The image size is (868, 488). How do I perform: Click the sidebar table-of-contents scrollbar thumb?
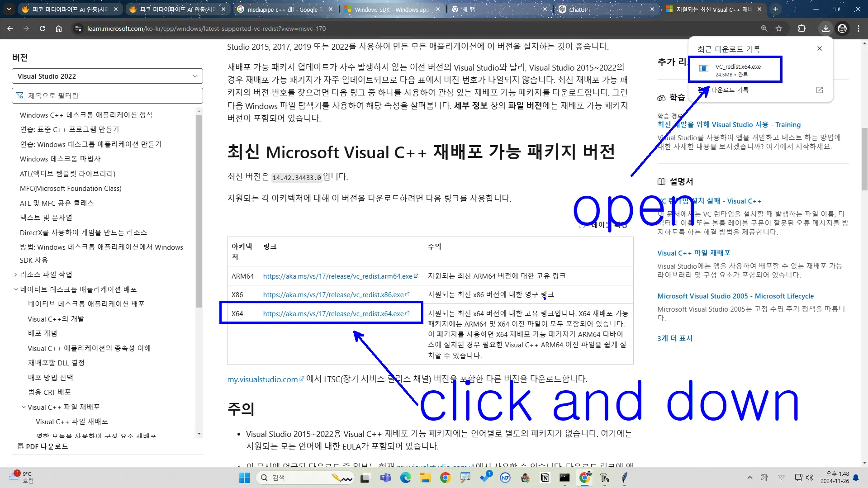pyautogui.click(x=199, y=210)
